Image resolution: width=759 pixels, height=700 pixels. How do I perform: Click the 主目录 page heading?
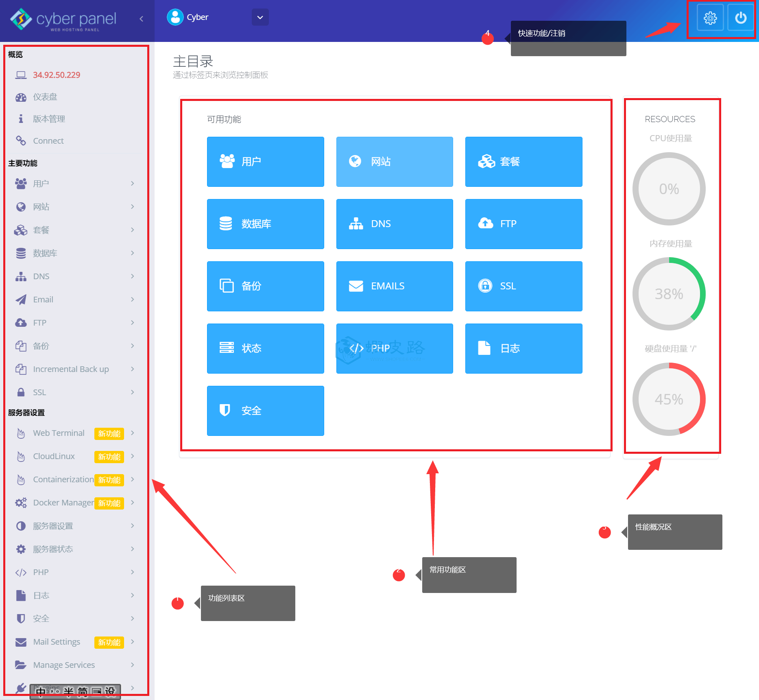(193, 62)
